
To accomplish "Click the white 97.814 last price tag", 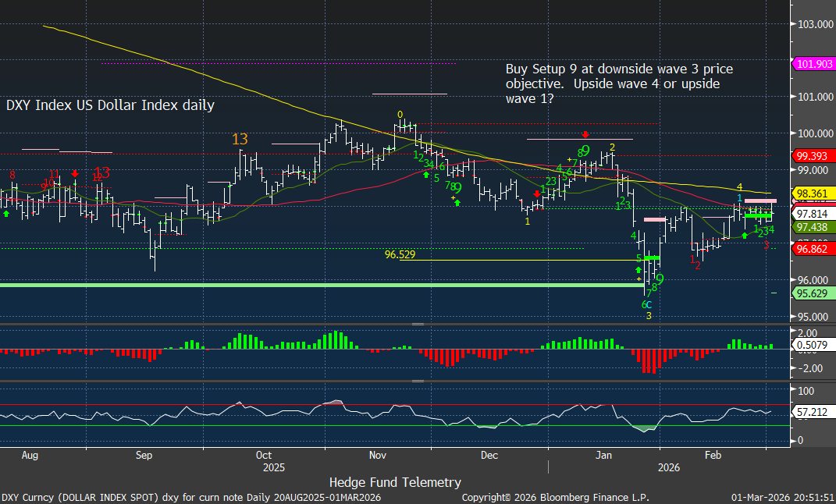I will (813, 212).
